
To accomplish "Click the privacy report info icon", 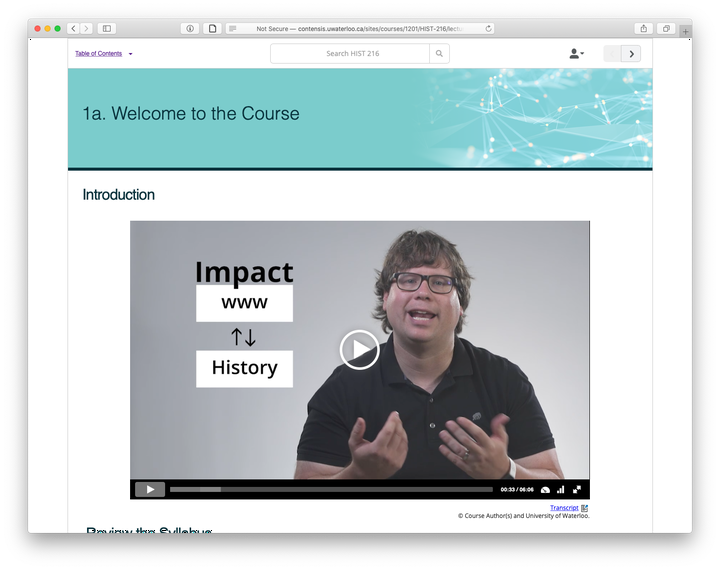I will (x=190, y=28).
